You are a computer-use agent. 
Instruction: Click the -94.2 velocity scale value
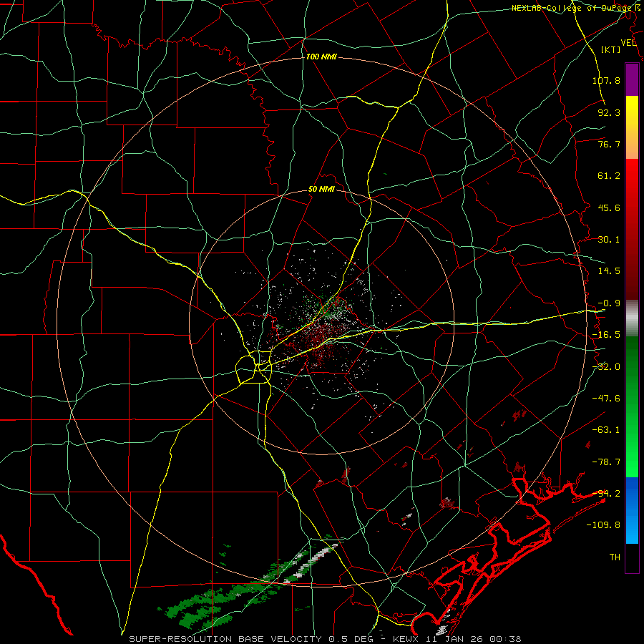(606, 494)
